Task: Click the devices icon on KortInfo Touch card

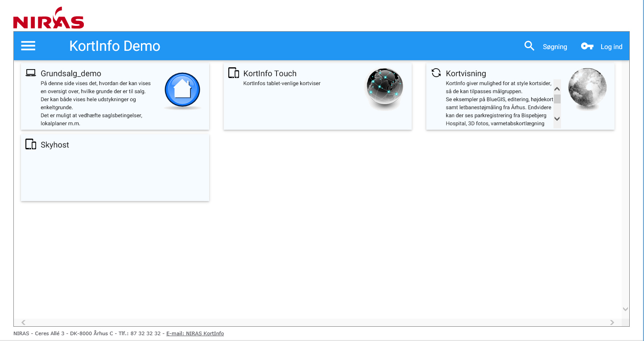Action: (x=234, y=73)
